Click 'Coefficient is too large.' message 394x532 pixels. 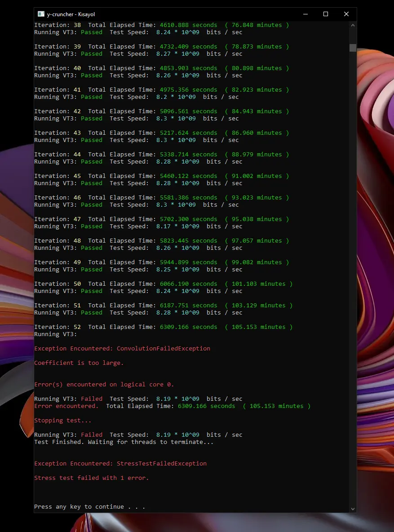pos(79,363)
